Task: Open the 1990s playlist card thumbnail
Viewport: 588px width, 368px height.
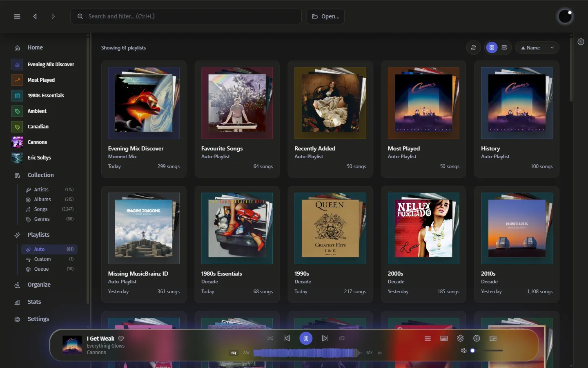Action: 330,228
